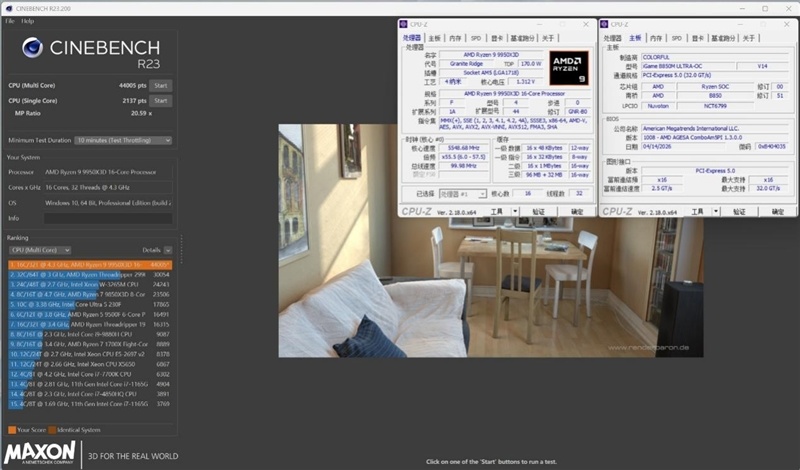
Task: Click 验证 button in right CPU-Z window
Action: 739,211
